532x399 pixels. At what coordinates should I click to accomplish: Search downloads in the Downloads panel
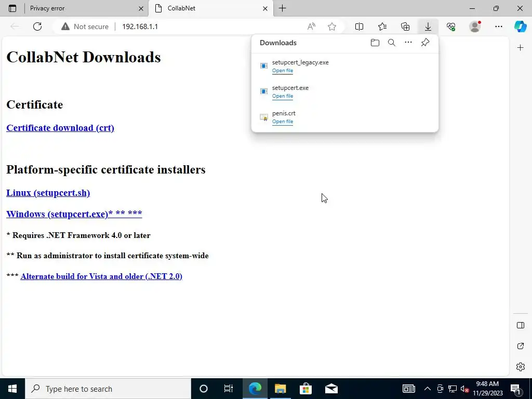pyautogui.click(x=392, y=43)
